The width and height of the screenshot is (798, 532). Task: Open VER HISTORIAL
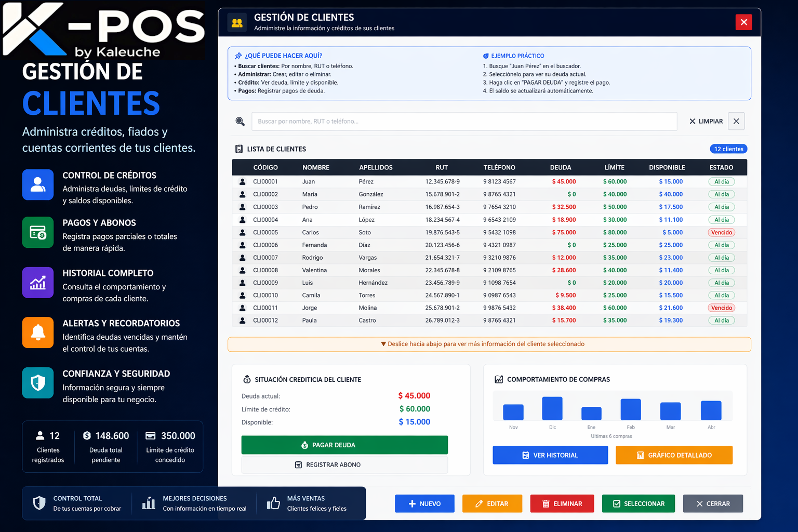pos(550,455)
